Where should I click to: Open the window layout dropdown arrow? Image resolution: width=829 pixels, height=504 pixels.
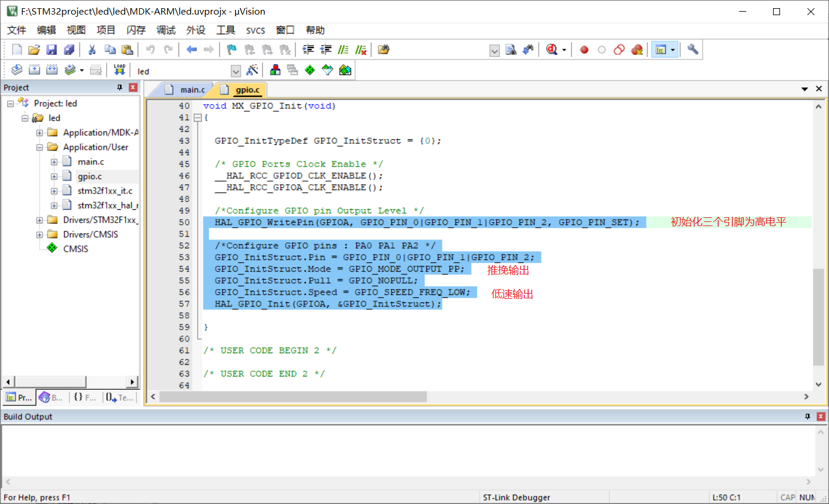point(673,50)
